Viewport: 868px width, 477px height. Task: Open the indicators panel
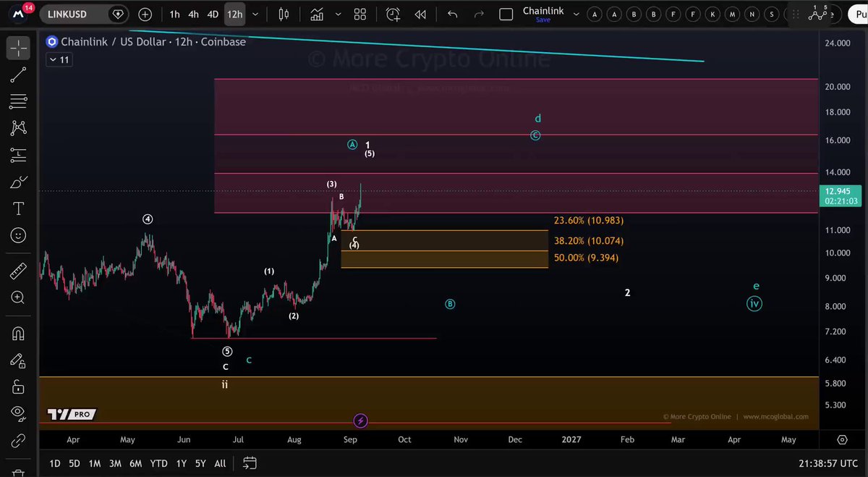tap(317, 14)
